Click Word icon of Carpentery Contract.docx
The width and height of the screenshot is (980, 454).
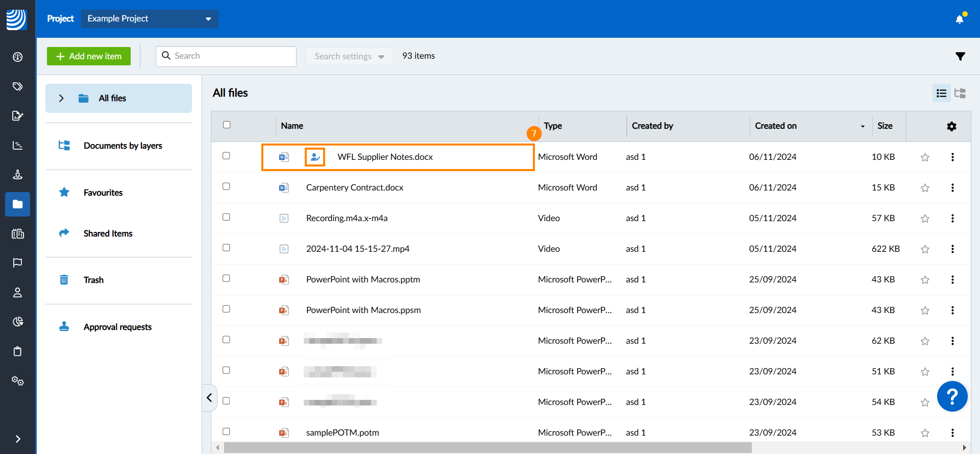click(284, 187)
